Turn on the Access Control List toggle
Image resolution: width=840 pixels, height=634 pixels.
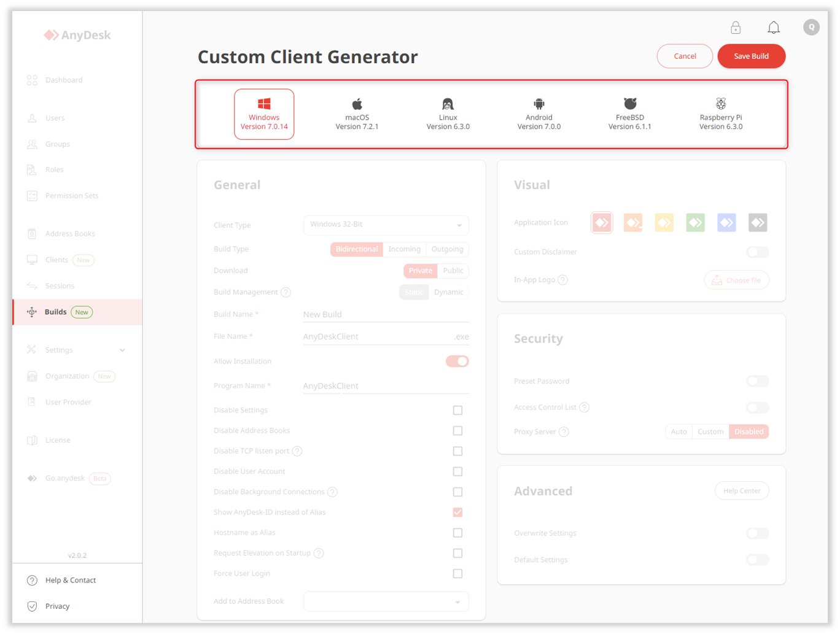point(758,408)
